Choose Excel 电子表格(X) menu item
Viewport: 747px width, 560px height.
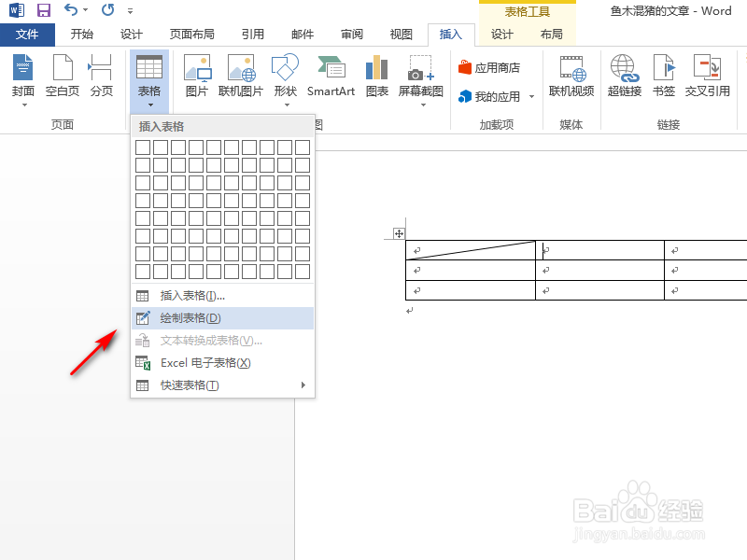coord(222,363)
